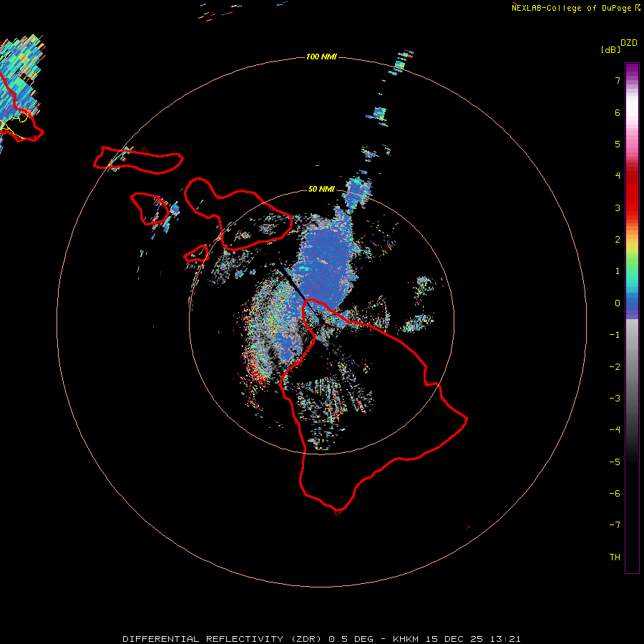Click the 50 NMI range ring label
The height and width of the screenshot is (644, 644).
321,189
